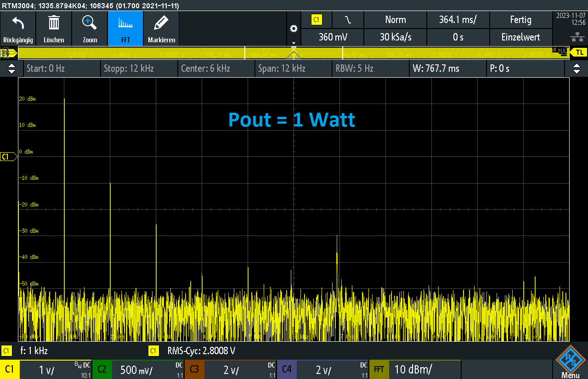Click the 20 dBm axis label
The width and height of the screenshot is (588, 379).
(x=27, y=99)
